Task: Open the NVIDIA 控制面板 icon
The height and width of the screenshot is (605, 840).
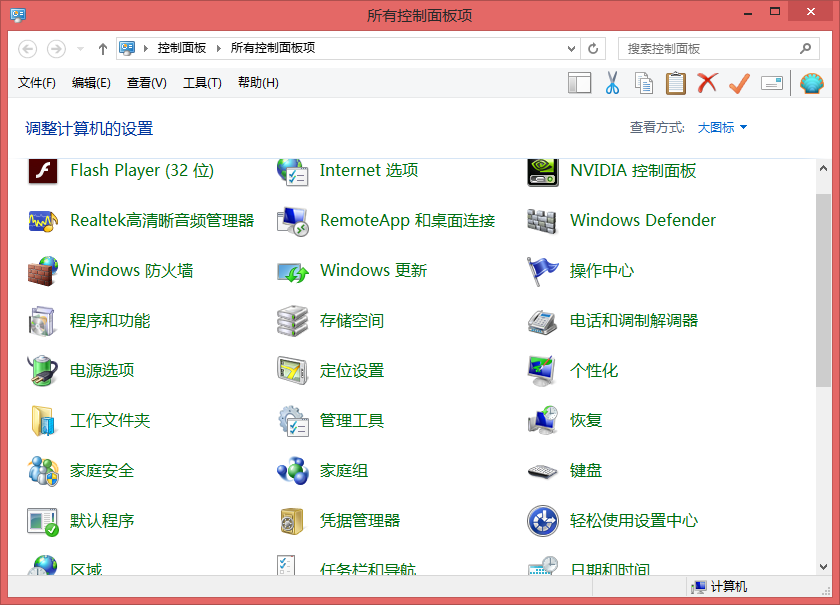Action: [543, 172]
